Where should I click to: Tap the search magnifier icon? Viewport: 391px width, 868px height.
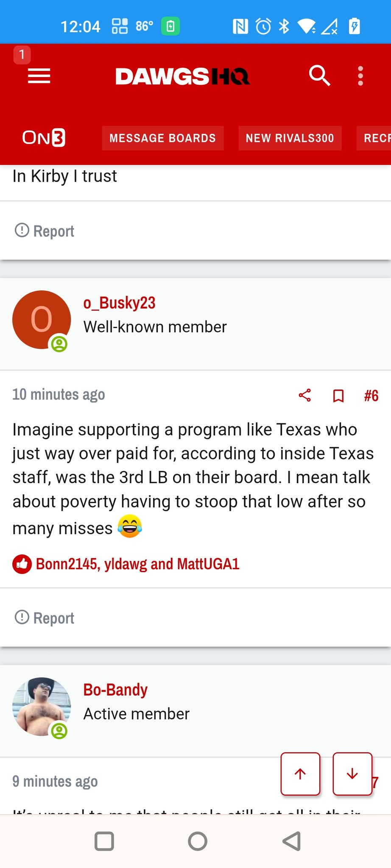(319, 76)
